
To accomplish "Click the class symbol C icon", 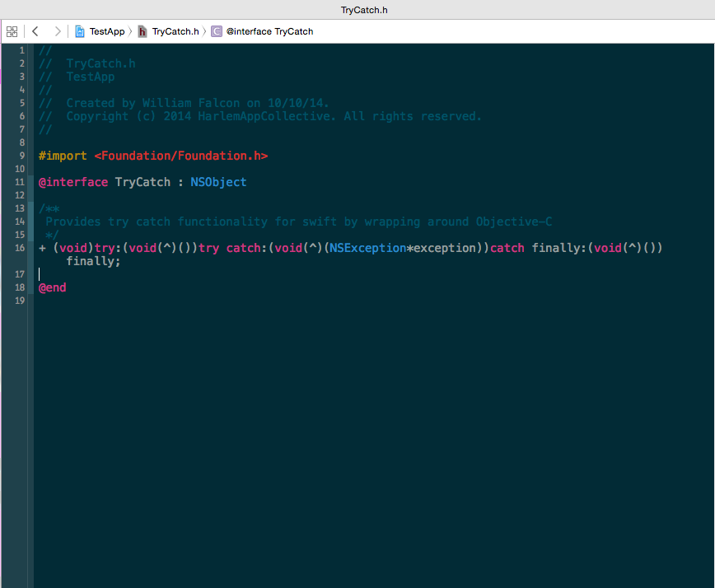I will (217, 31).
